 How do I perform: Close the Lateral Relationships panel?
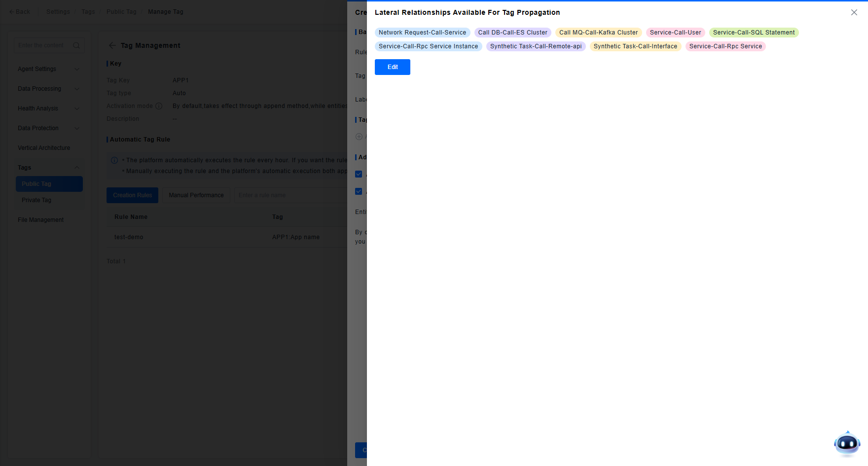[854, 12]
